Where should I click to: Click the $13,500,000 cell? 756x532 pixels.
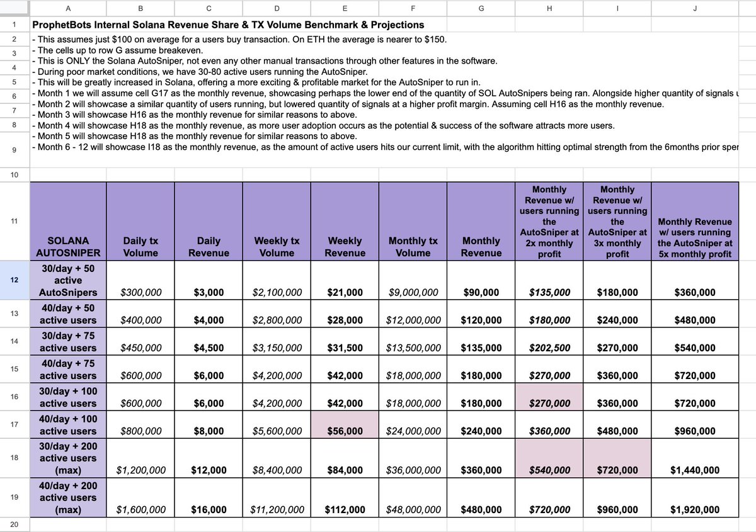(413, 342)
